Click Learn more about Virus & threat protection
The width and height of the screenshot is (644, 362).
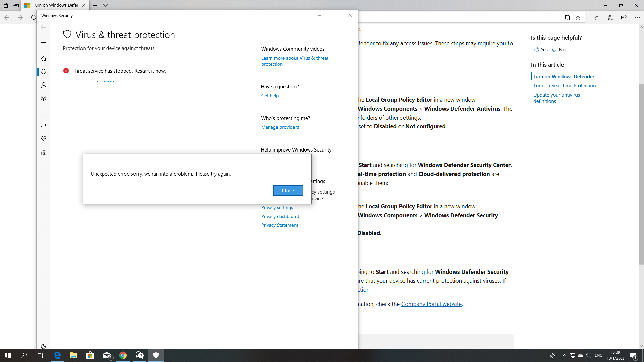point(295,61)
